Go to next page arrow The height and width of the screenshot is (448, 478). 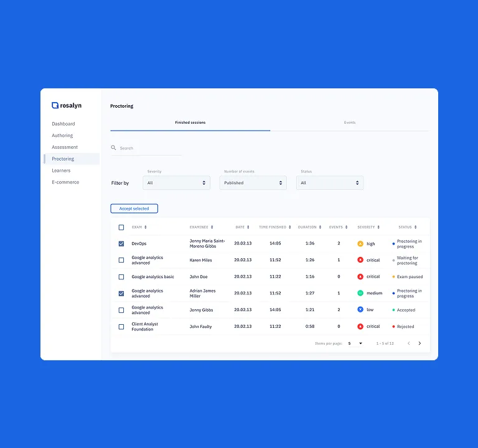419,343
